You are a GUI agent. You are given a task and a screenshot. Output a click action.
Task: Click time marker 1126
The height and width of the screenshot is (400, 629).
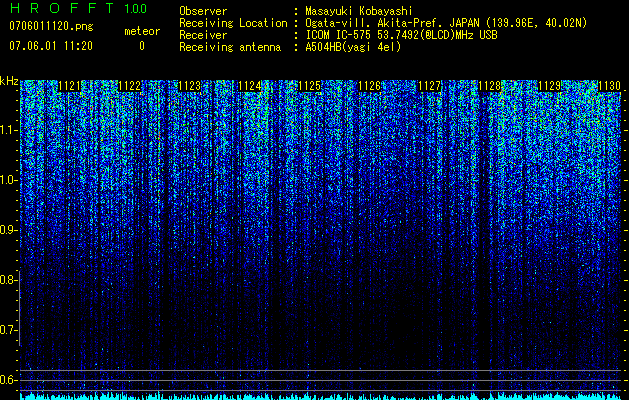pos(369,86)
